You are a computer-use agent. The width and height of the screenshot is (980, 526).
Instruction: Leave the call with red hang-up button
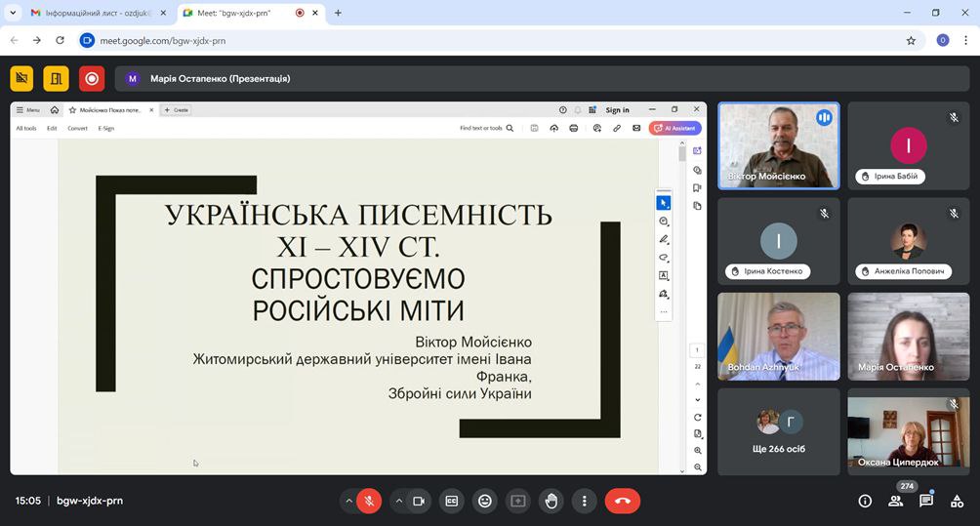point(623,501)
